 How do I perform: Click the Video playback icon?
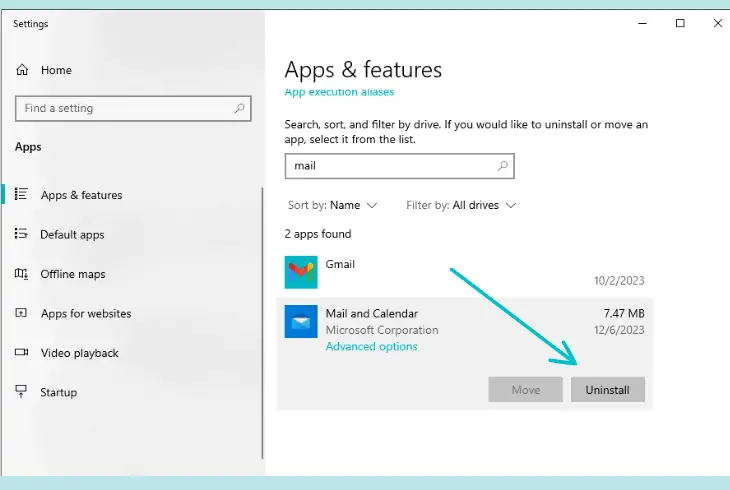pyautogui.click(x=21, y=352)
